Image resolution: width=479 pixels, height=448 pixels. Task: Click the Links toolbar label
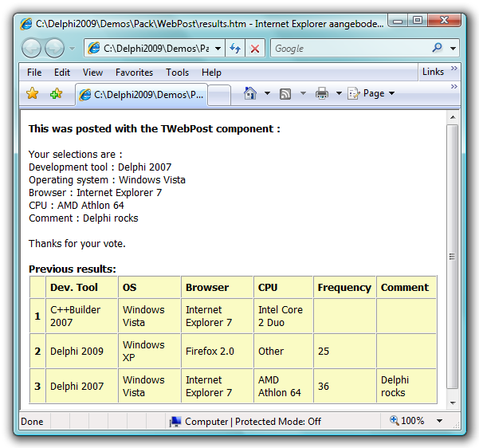pos(433,72)
